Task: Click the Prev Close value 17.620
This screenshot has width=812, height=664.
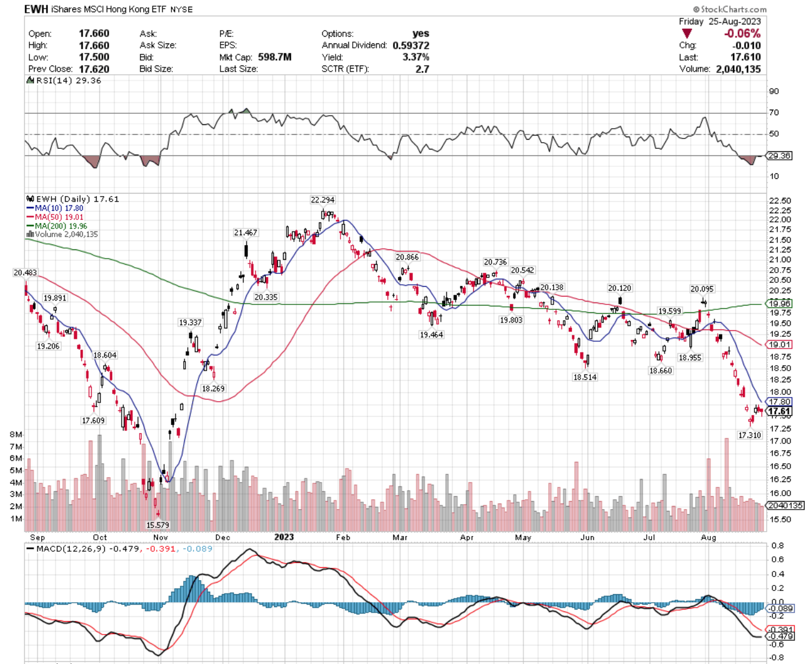Action: (94, 69)
